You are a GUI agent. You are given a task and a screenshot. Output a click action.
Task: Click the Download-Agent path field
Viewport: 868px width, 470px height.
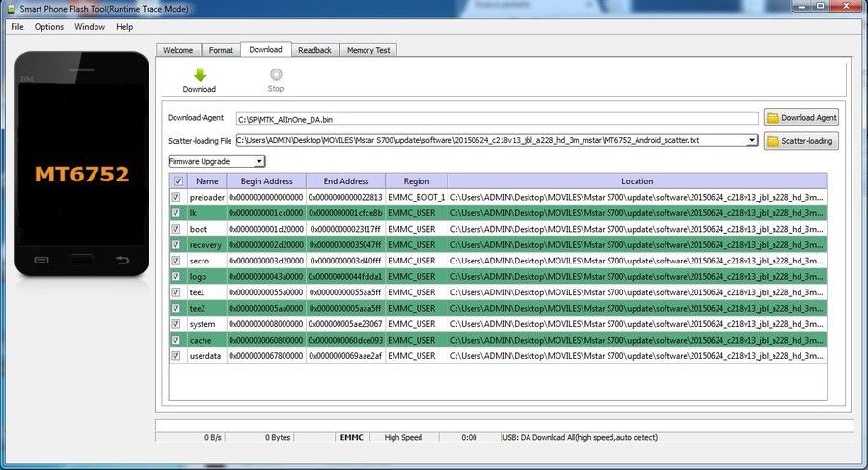(x=497, y=119)
